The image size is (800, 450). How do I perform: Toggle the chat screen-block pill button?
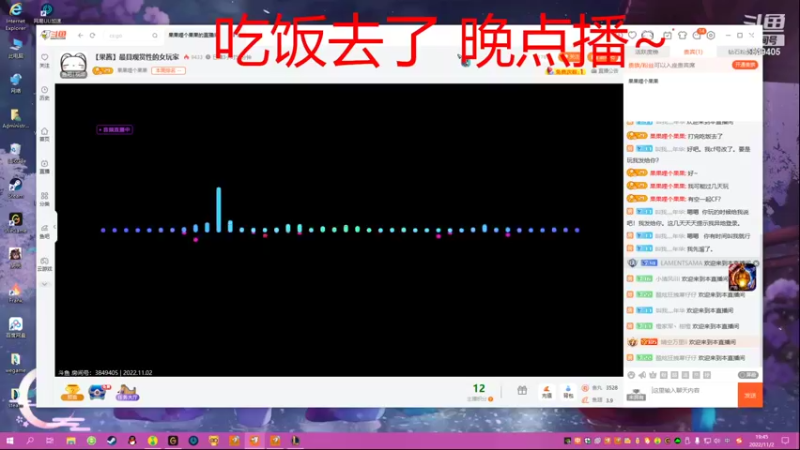[748, 375]
